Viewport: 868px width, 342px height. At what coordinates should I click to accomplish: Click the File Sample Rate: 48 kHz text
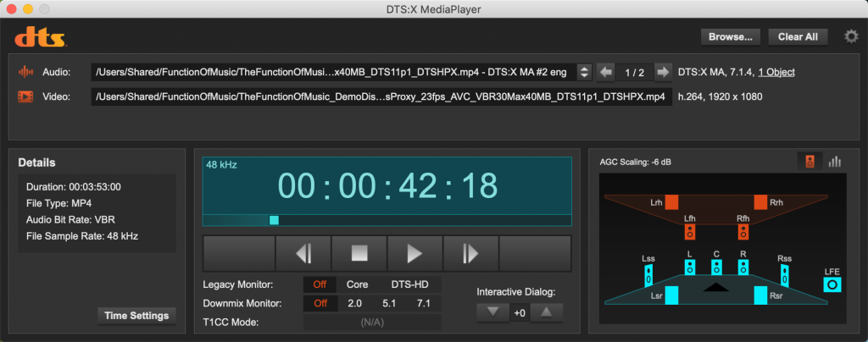[82, 236]
